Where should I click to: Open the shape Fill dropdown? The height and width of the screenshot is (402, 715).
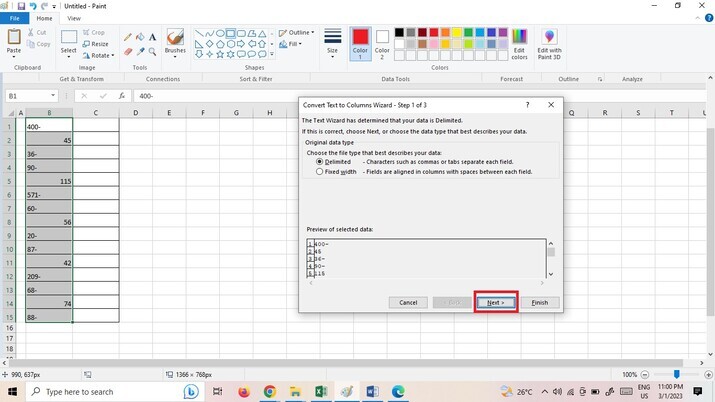pyautogui.click(x=290, y=44)
